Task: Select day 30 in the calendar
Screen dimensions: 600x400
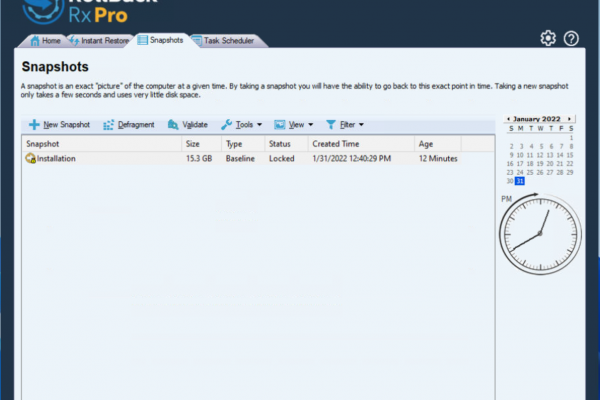Action: 510,181
